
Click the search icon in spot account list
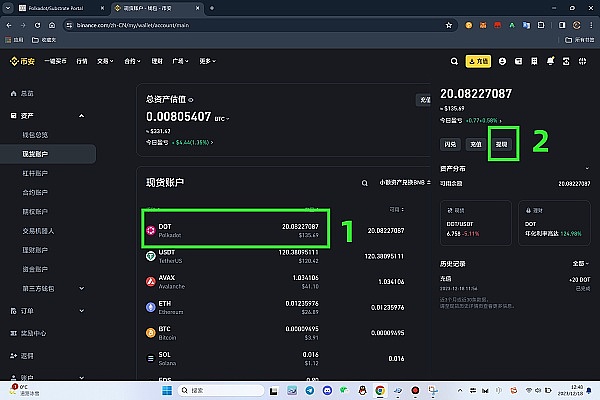[365, 183]
